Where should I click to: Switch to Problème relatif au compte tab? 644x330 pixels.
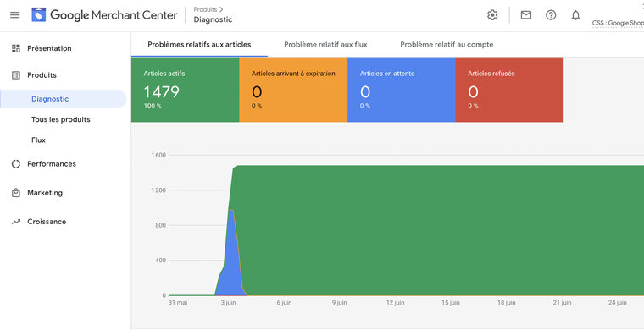447,44
